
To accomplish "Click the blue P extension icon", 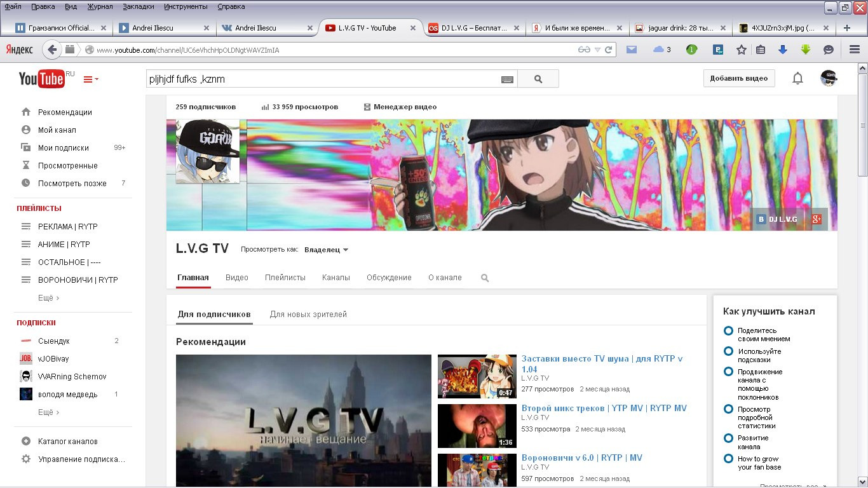I will tap(718, 50).
